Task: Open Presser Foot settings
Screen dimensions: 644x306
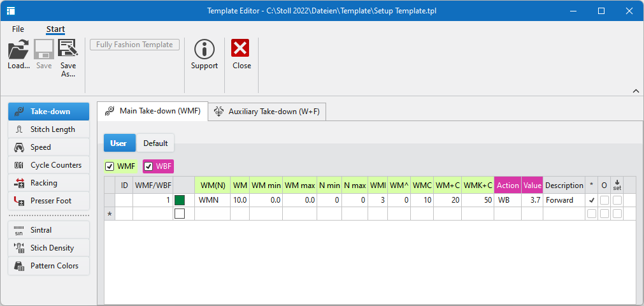Action: [48, 201]
